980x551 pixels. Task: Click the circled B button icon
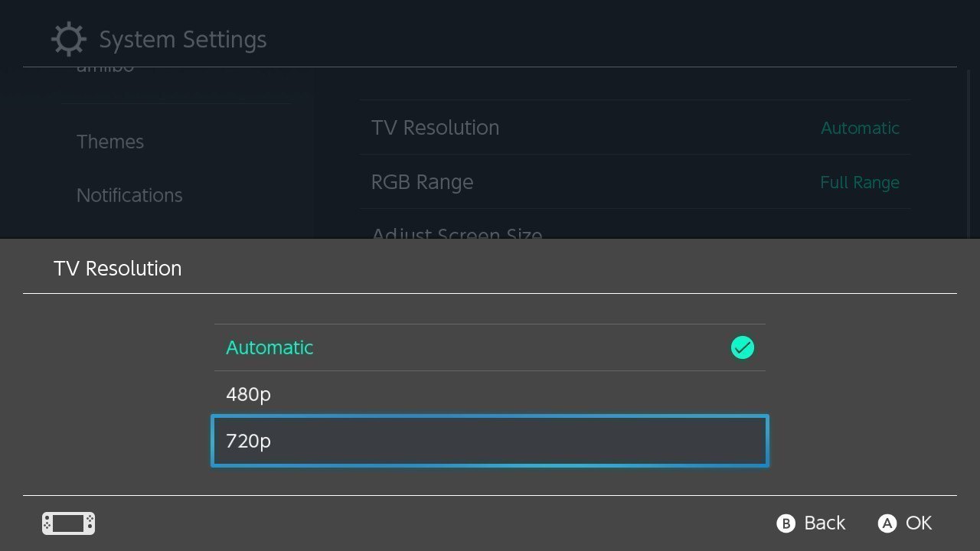click(x=786, y=523)
